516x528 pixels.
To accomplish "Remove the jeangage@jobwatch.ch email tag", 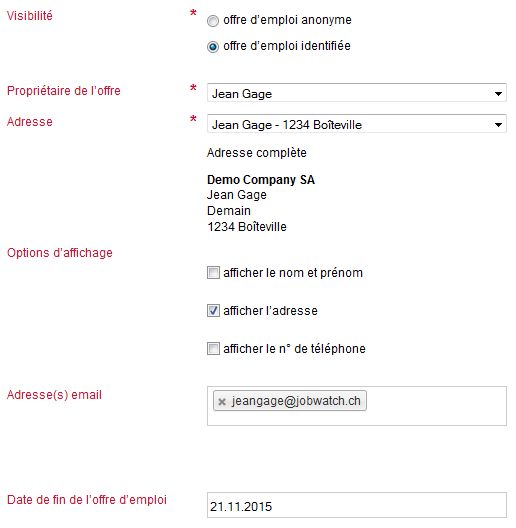I will pos(222,401).
